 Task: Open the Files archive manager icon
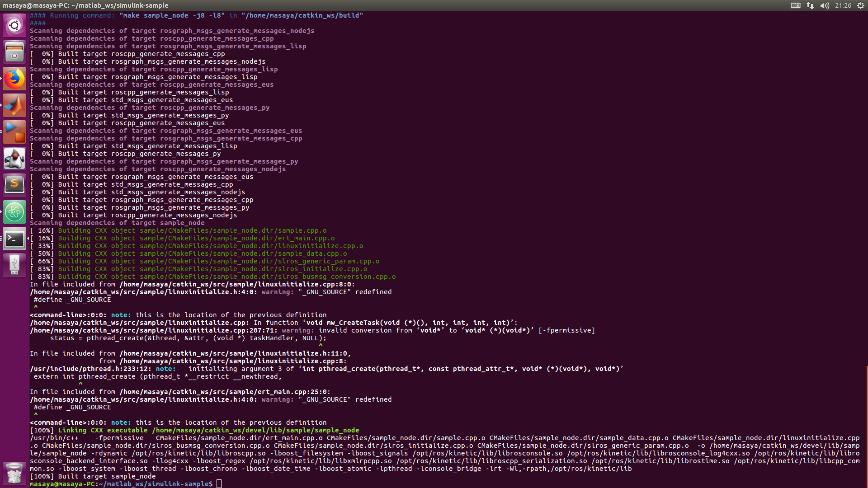pos(14,52)
